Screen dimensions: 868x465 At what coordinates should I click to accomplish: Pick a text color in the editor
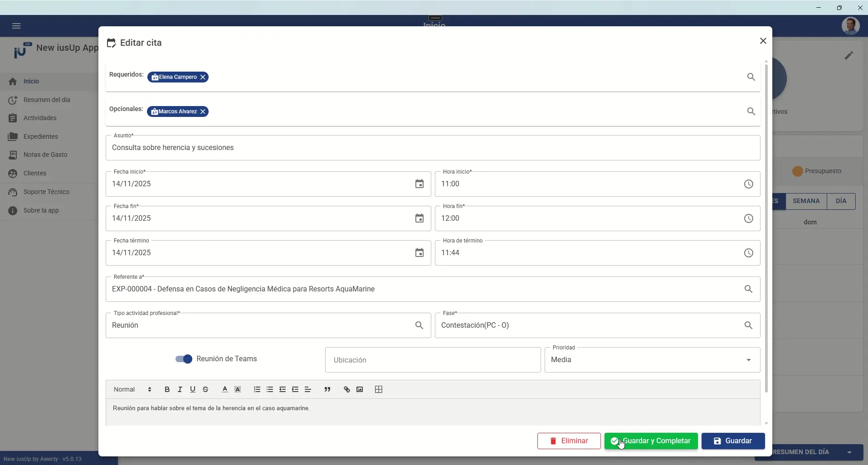(x=224, y=389)
